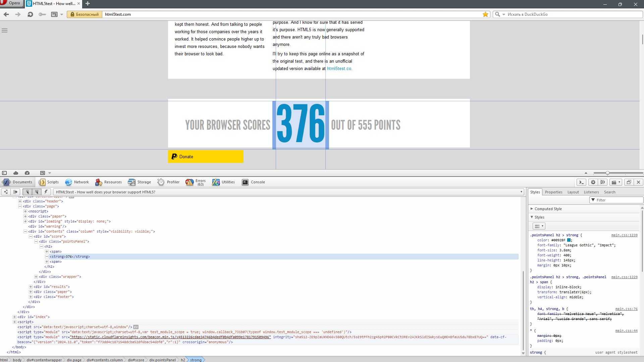Click the remote debug configuration icon
The height and width of the screenshot is (362, 644).
tap(602, 182)
